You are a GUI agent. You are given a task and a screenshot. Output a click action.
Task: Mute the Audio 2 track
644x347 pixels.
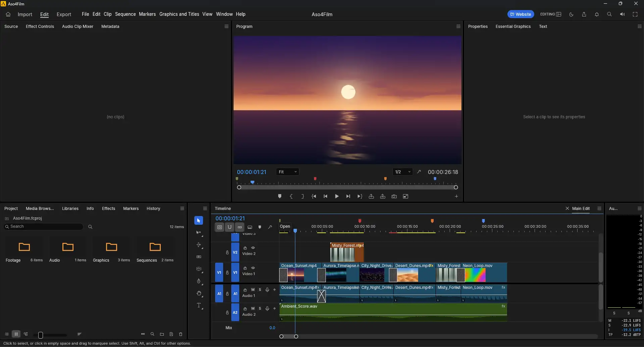tap(253, 308)
